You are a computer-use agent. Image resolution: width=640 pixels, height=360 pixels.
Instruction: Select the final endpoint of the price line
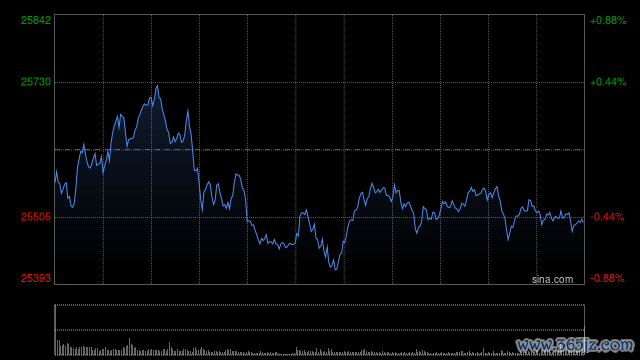click(x=583, y=221)
